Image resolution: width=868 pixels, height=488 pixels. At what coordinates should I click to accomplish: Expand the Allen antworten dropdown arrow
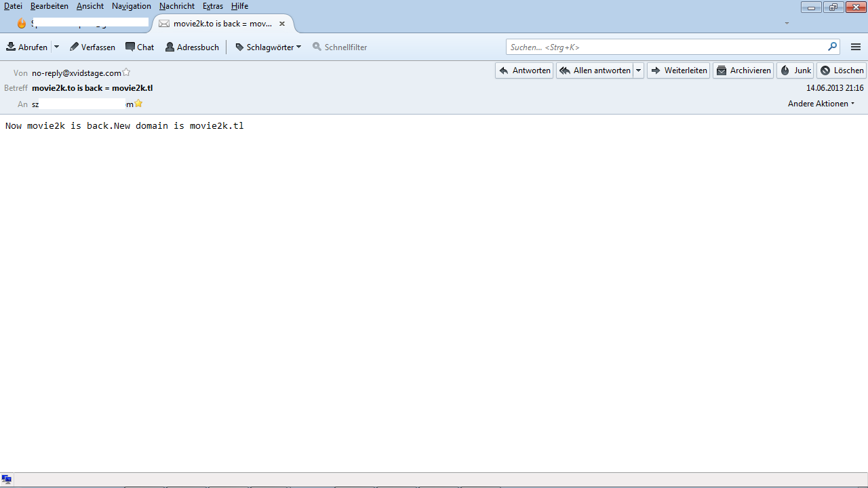[x=639, y=70]
